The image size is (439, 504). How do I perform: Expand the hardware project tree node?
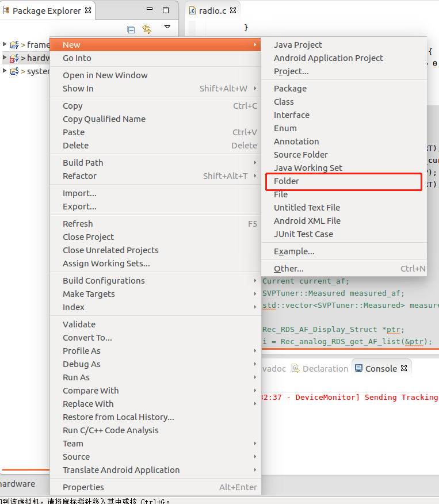point(5,57)
